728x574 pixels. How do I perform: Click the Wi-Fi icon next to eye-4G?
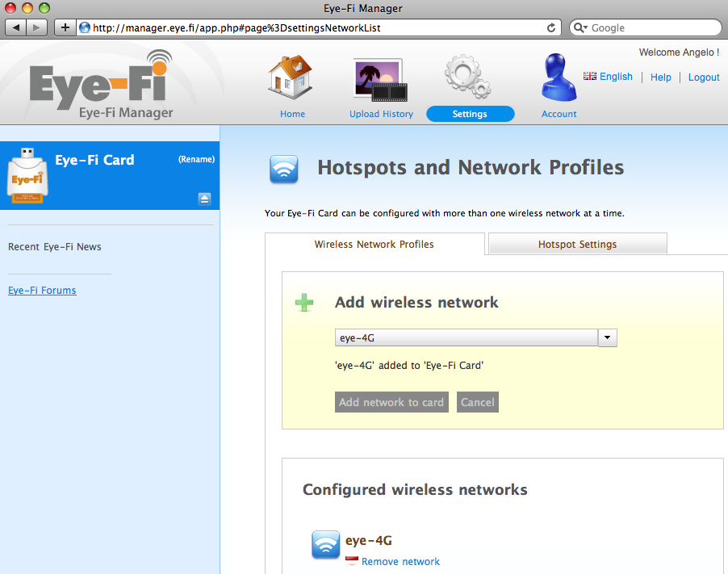tap(325, 544)
